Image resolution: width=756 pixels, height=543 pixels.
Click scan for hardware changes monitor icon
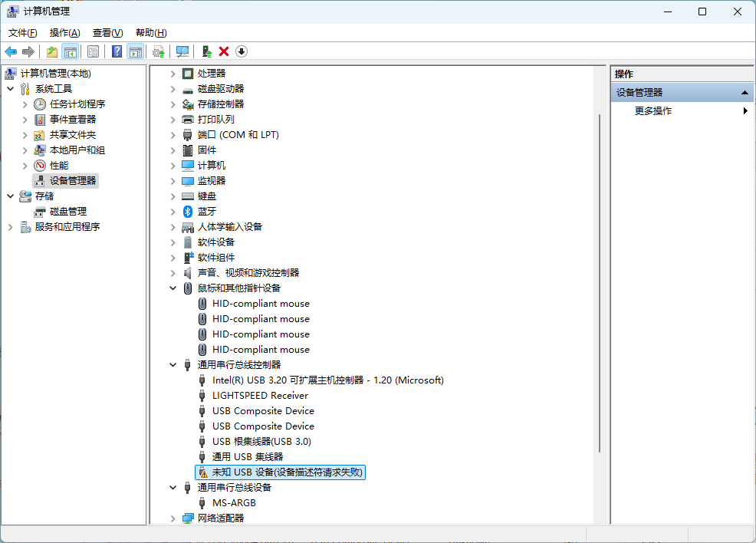pyautogui.click(x=182, y=51)
